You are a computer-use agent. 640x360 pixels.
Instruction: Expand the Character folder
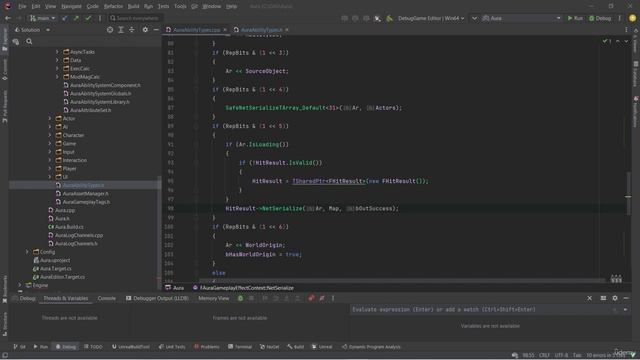click(x=50, y=135)
